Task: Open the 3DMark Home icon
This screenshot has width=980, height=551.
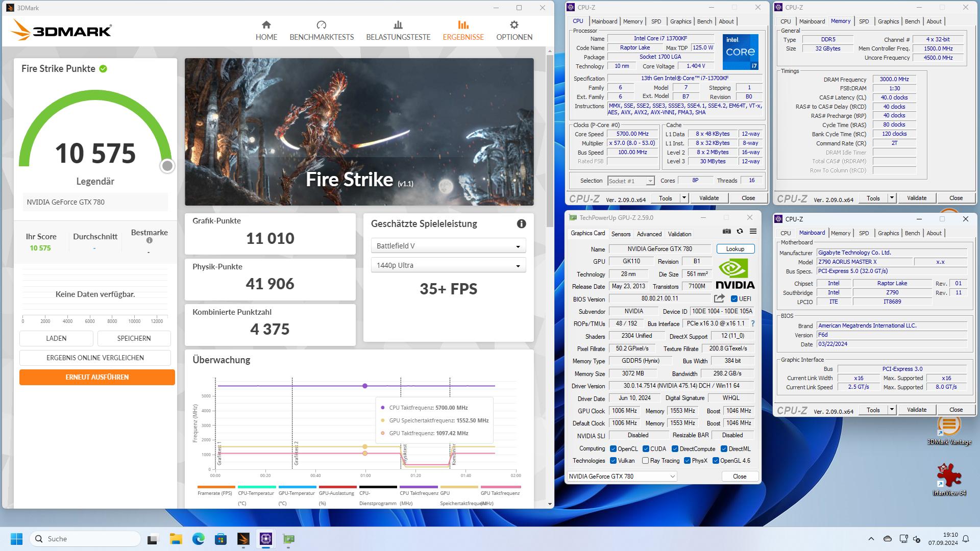Action: click(266, 24)
